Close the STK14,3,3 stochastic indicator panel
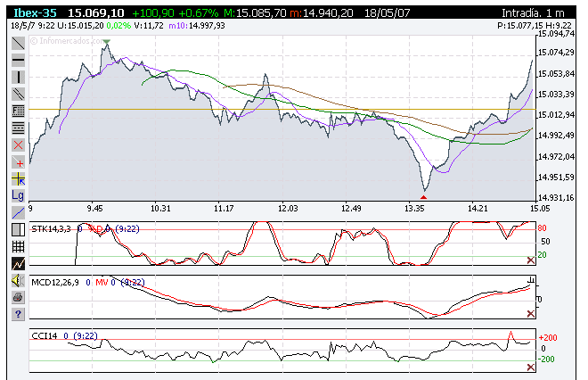The image size is (588, 380). click(x=531, y=260)
